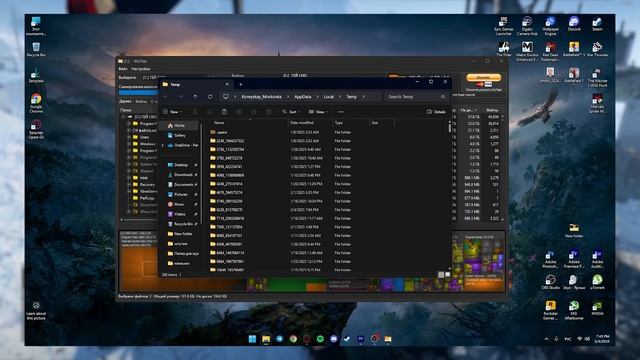Expand the Windows folder in WizTree tree
This screenshot has height=360, width=640.
click(129, 144)
